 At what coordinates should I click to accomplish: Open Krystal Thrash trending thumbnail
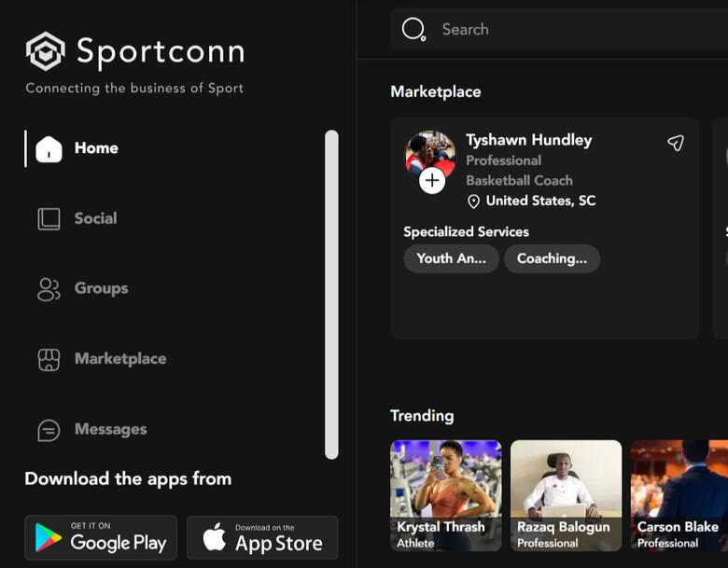[x=445, y=495]
